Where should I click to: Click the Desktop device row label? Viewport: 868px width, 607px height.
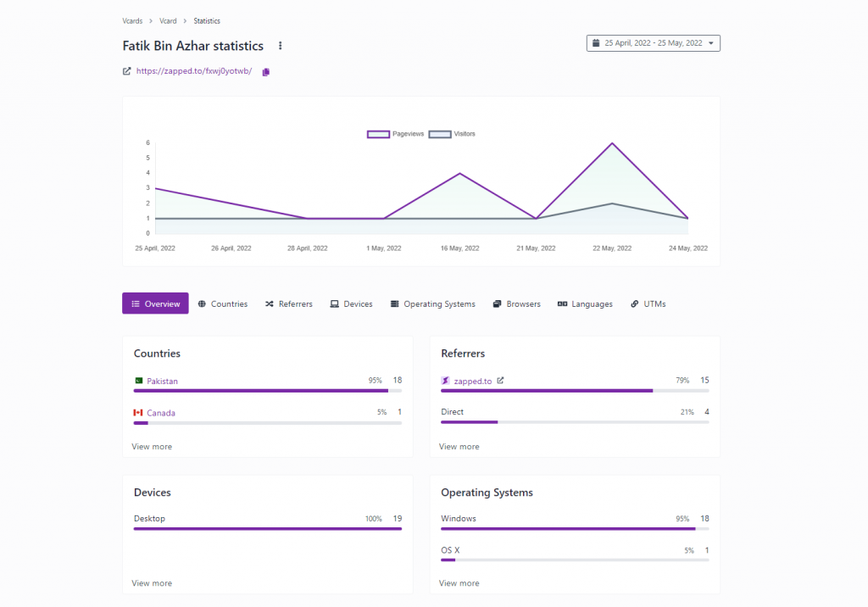tap(149, 518)
